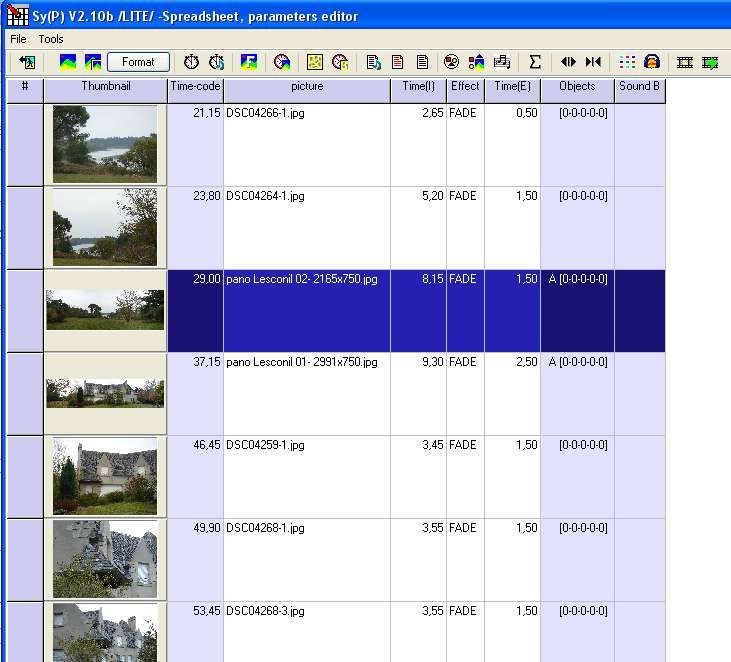
Task: Click the picture column header
Action: 307,90
